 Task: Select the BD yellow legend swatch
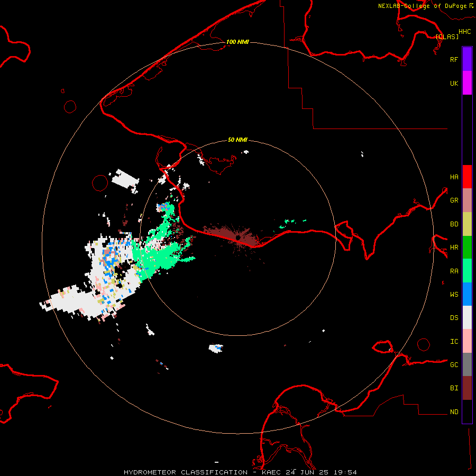point(467,224)
